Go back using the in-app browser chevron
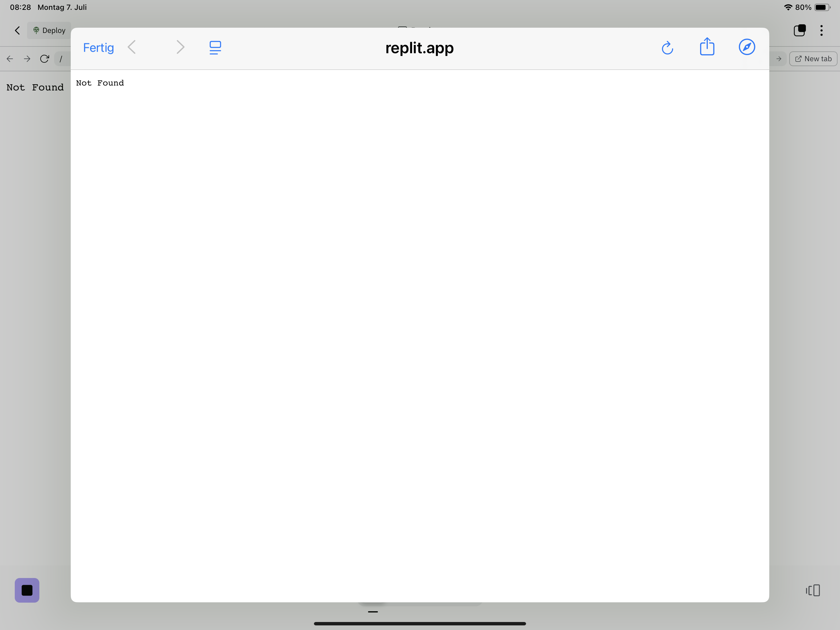This screenshot has width=840, height=630. pos(132,47)
